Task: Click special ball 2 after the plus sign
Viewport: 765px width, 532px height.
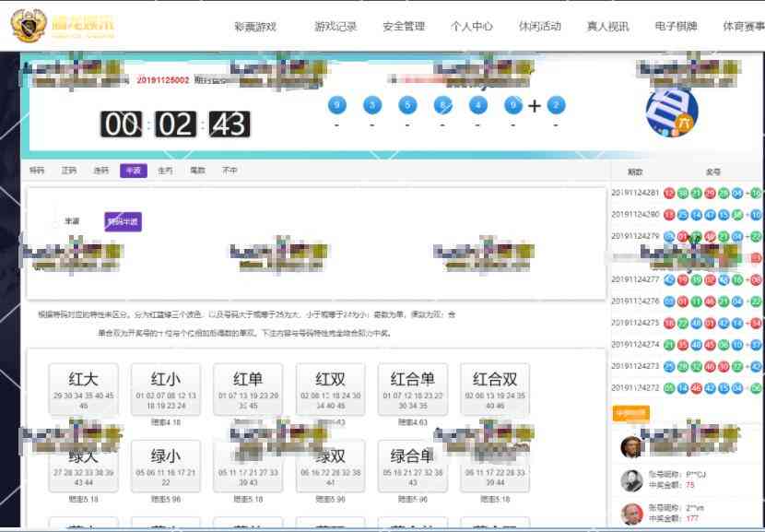Action: click(x=556, y=105)
